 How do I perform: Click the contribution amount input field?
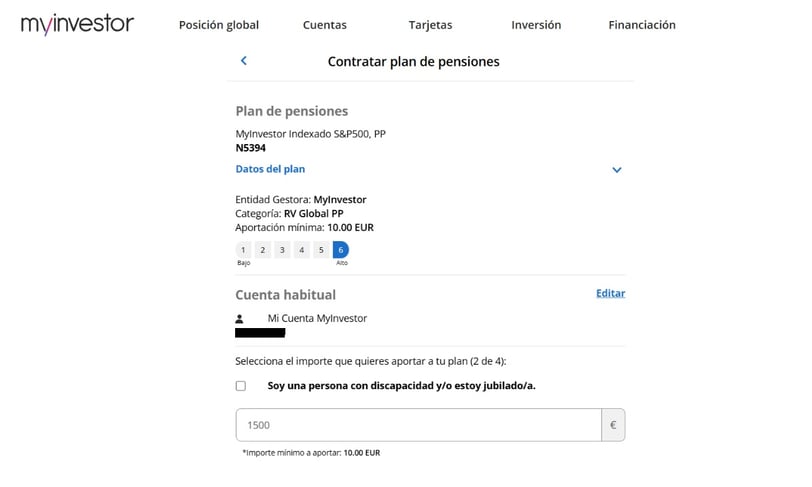[417, 425]
